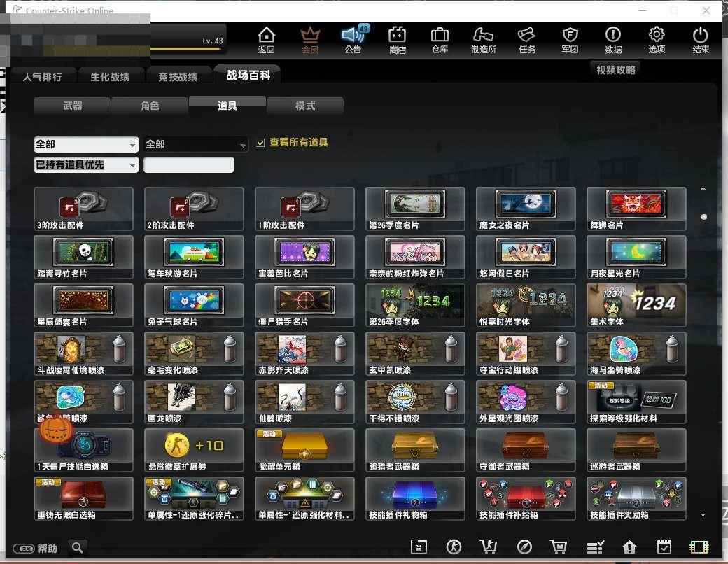The image size is (728, 564).
Task: Open the 已持有道具优先 sort dropdown
Action: [86, 164]
